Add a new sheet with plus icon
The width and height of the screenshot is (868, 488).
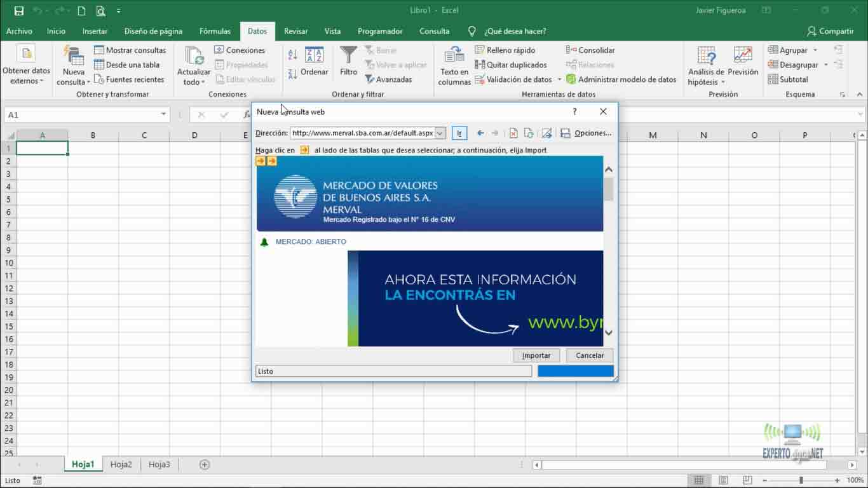pos(205,464)
